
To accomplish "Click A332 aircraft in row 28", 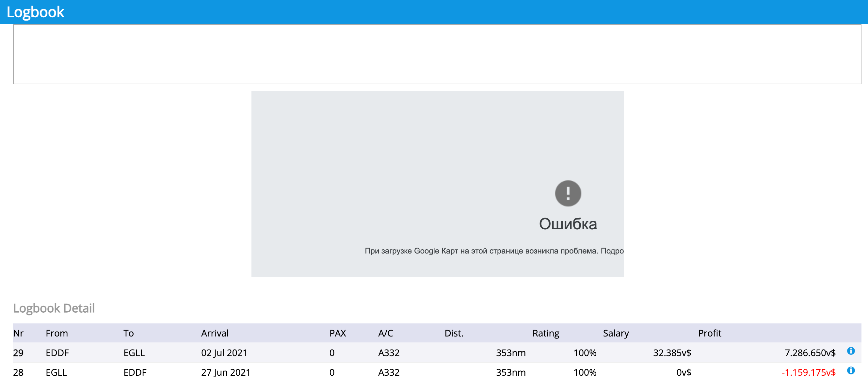I will [x=389, y=372].
